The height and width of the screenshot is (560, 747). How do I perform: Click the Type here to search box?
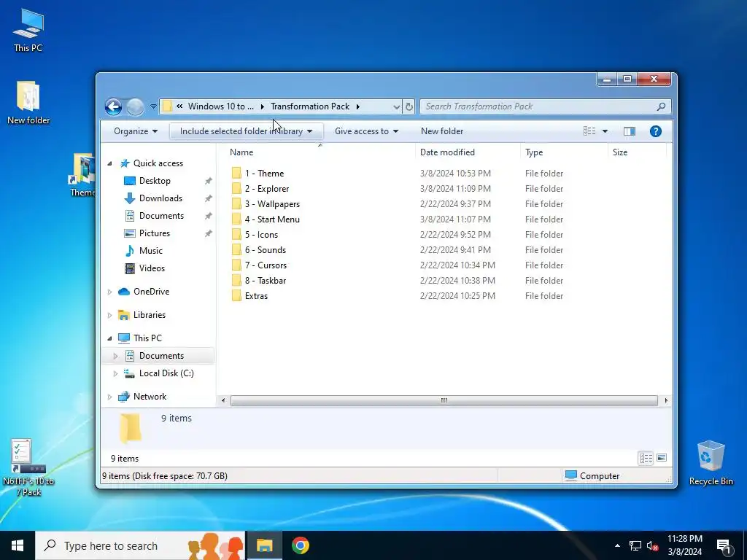[x=140, y=545]
